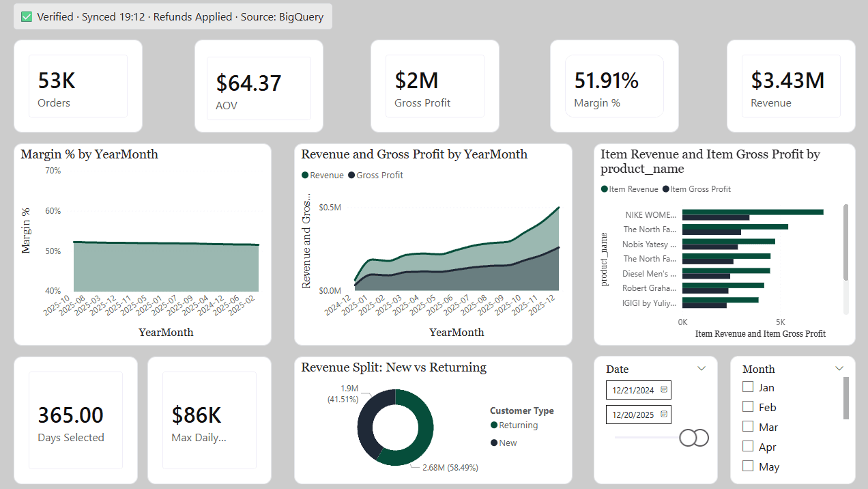
Task: Click the green Verified checkmark icon
Action: point(27,16)
